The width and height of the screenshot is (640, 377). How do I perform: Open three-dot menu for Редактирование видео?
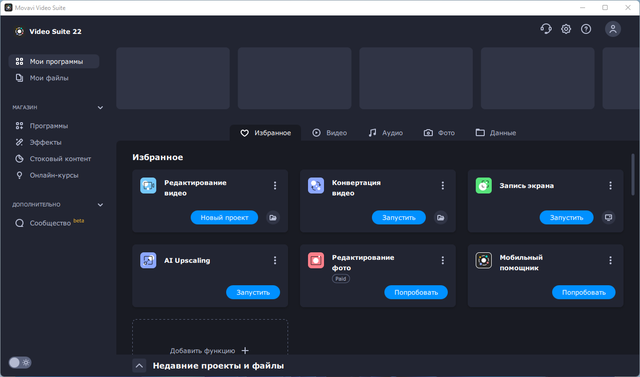[275, 186]
